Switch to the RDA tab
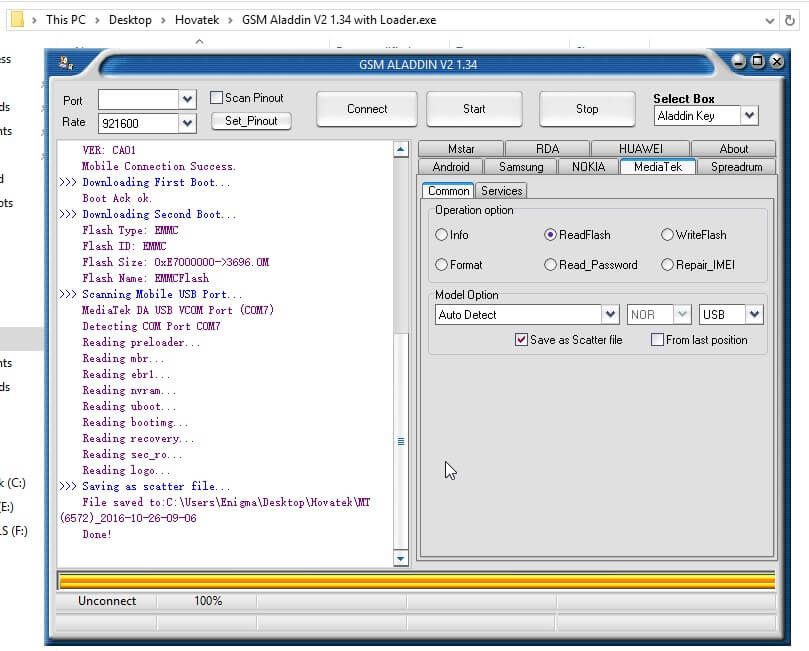The image size is (809, 651). click(x=547, y=149)
